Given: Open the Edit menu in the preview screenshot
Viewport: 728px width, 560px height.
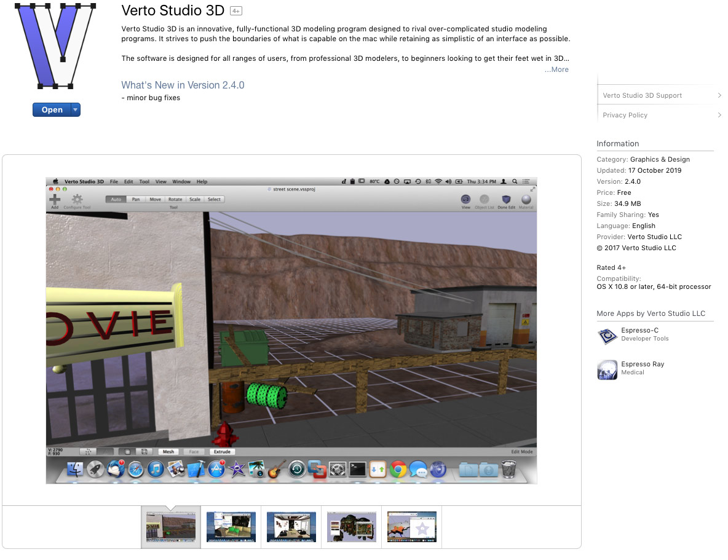Looking at the screenshot, I should click(129, 181).
